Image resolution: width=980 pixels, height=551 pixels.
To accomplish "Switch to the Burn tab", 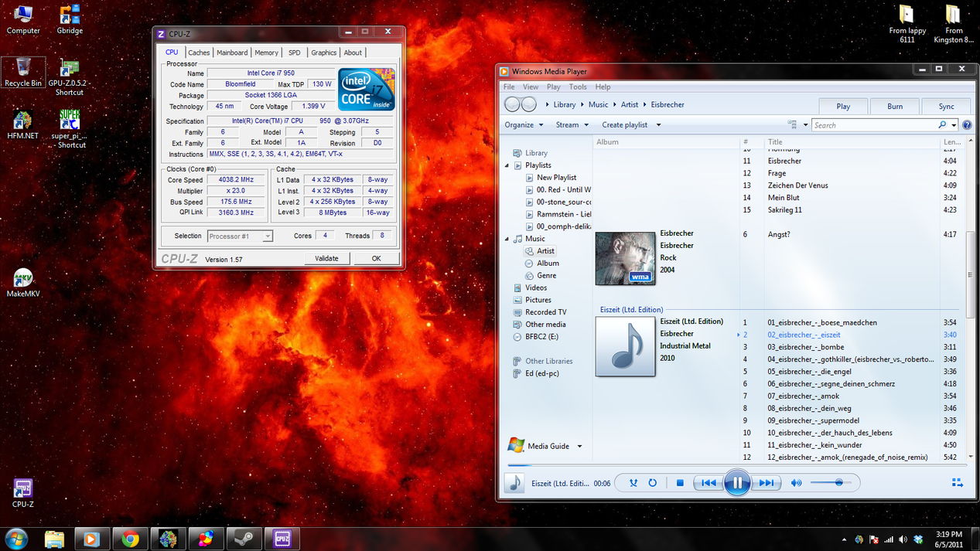I will [895, 107].
